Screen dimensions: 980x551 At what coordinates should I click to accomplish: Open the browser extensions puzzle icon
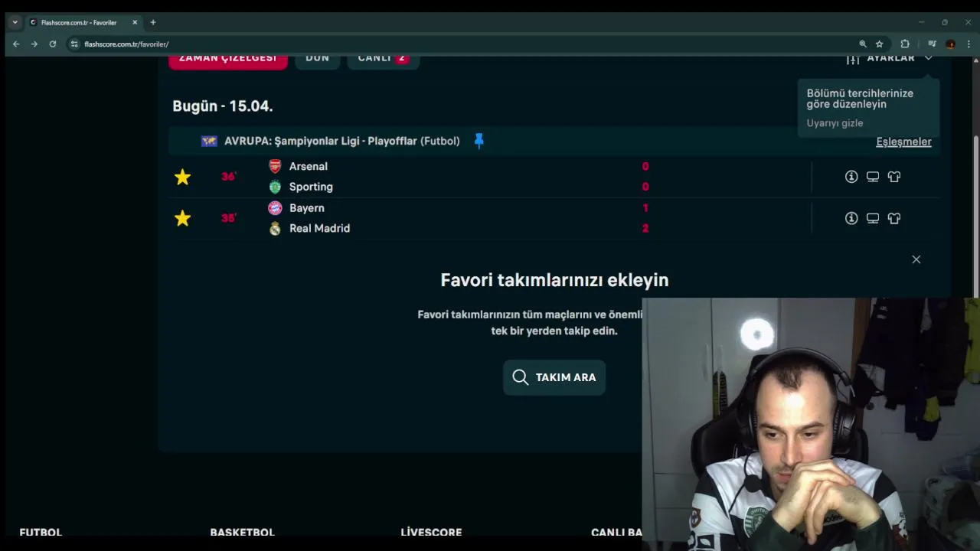(905, 44)
